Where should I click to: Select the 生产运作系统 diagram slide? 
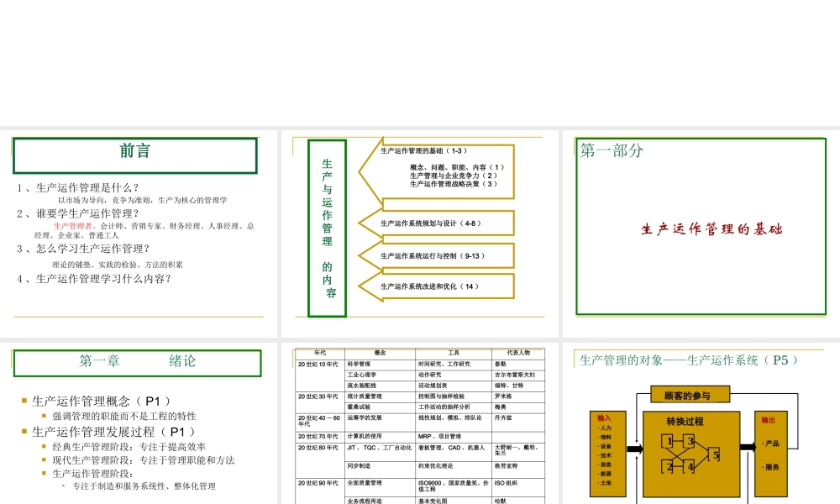click(x=701, y=423)
